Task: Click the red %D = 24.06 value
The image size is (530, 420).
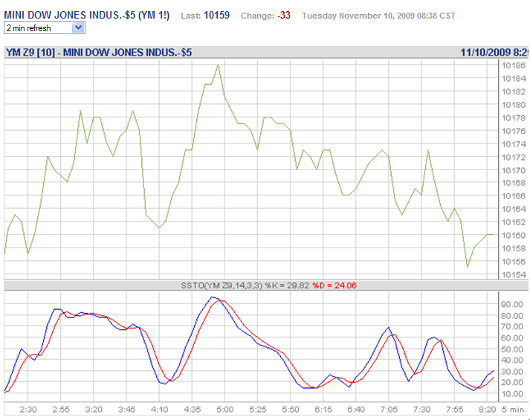Action: 335,285
